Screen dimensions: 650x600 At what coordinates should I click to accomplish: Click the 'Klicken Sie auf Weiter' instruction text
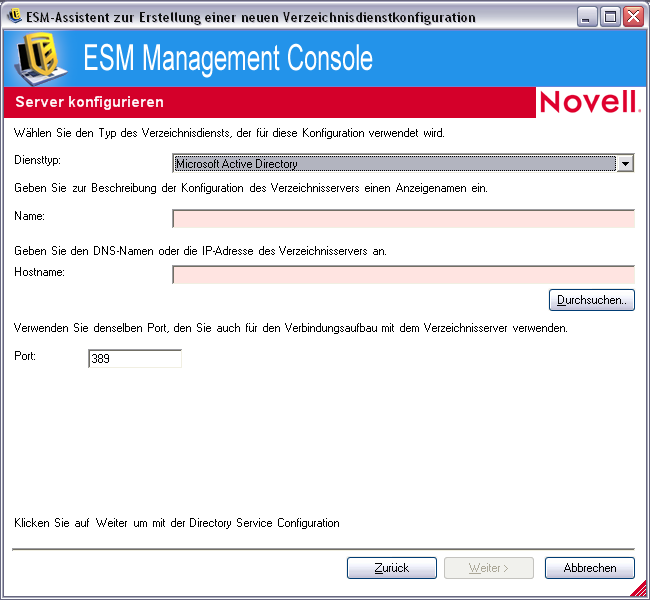(177, 523)
